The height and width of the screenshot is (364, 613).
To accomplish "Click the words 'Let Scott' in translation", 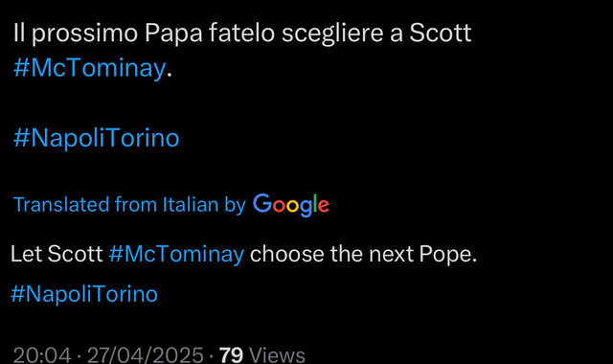I will coord(57,254).
